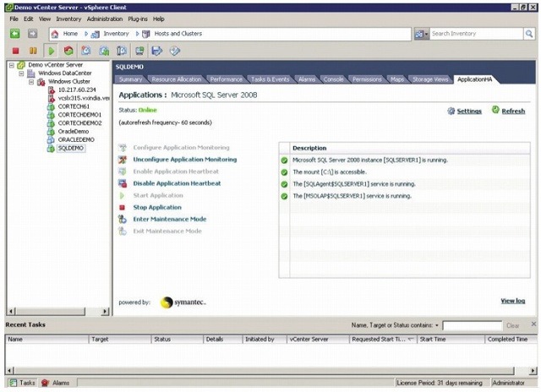541x392 pixels.
Task: Click the green Refresh icon
Action: pyautogui.click(x=495, y=110)
